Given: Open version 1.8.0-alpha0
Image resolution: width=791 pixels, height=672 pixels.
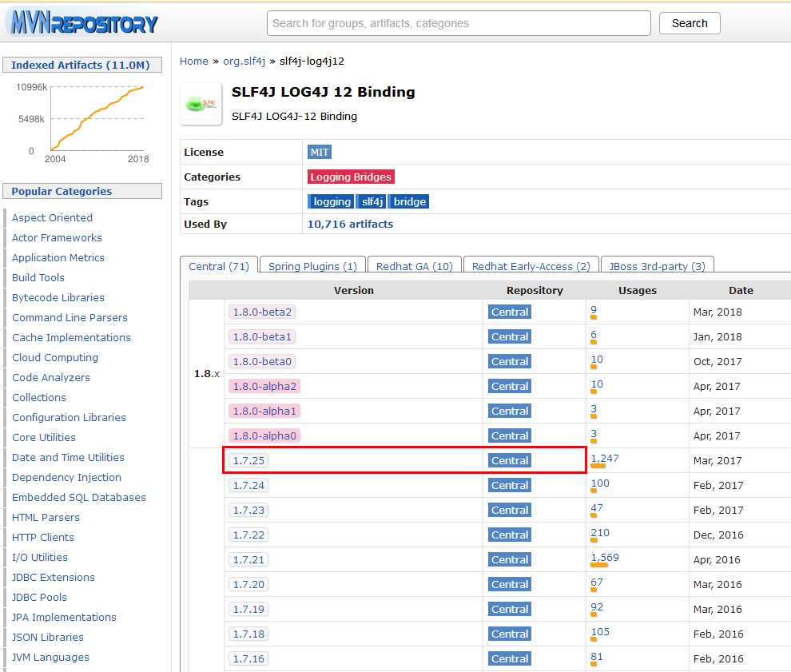Looking at the screenshot, I should pos(264,435).
